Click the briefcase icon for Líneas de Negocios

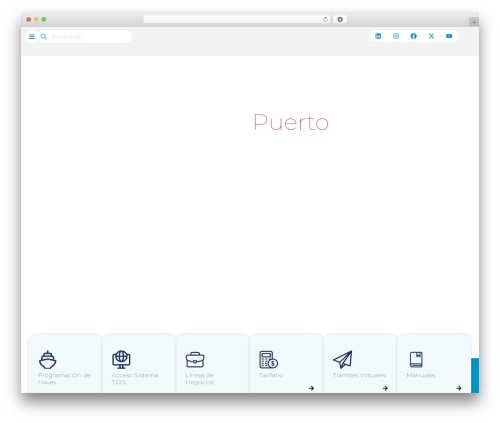pyautogui.click(x=195, y=360)
